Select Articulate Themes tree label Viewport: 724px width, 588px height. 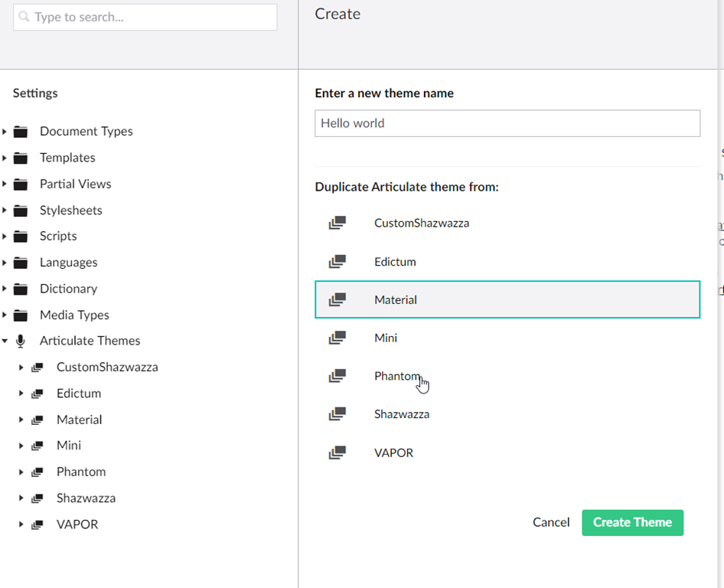pyautogui.click(x=90, y=341)
